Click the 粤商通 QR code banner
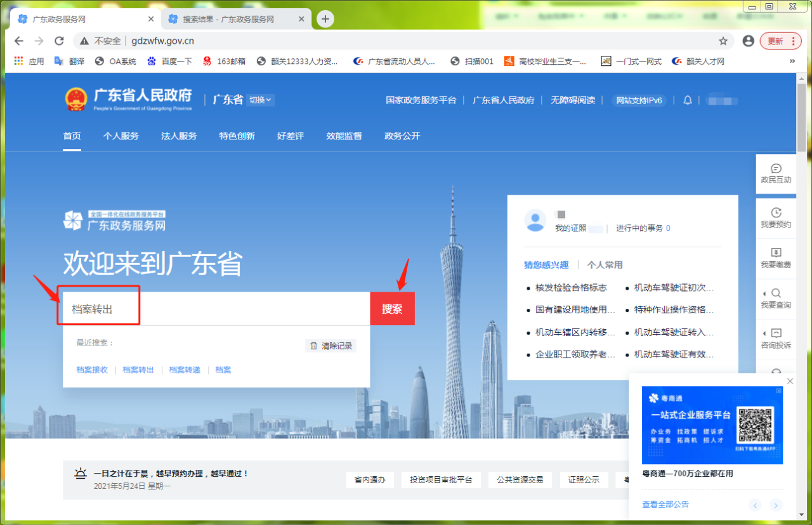The height and width of the screenshot is (525, 812). pos(712,425)
